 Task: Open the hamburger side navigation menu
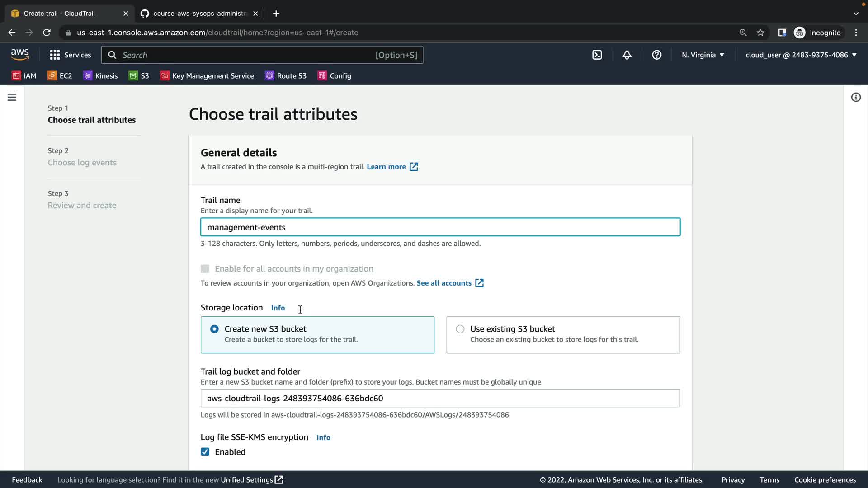click(x=12, y=97)
